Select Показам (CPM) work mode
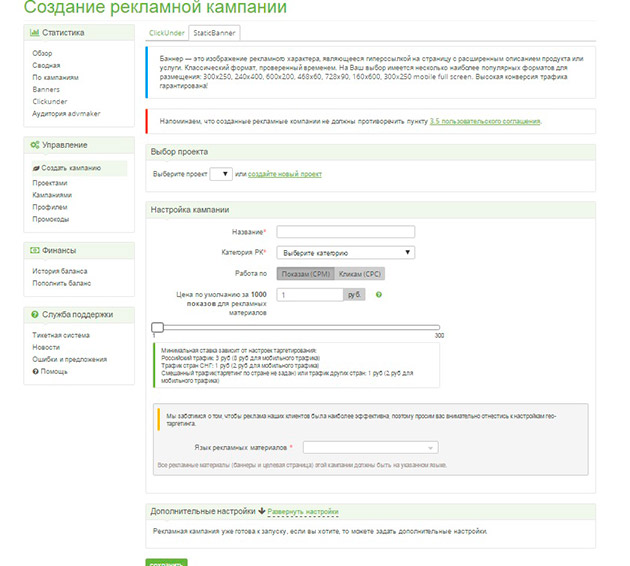Viewport: 630px width, 566px height. (x=305, y=274)
